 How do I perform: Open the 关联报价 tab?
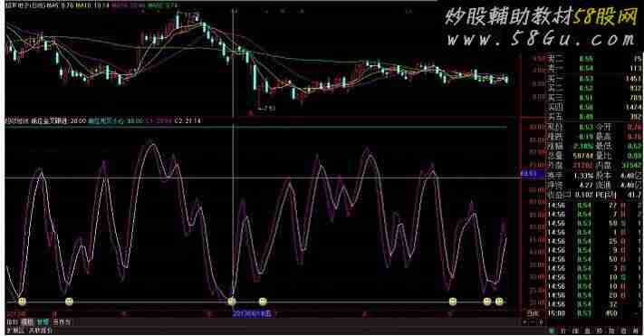click(40, 330)
